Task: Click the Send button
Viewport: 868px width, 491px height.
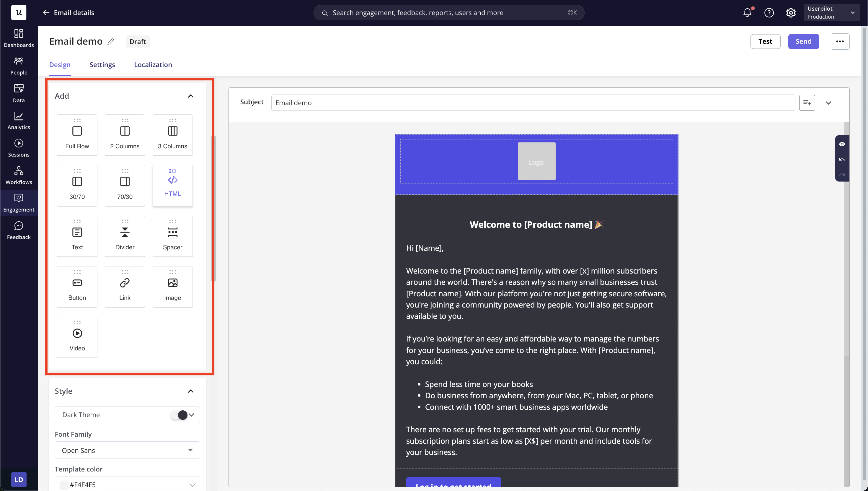Action: point(804,41)
